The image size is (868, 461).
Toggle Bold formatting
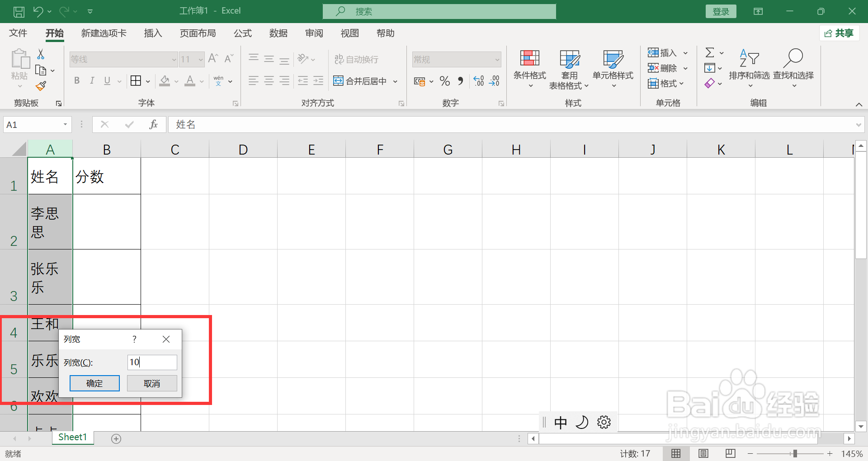[77, 81]
